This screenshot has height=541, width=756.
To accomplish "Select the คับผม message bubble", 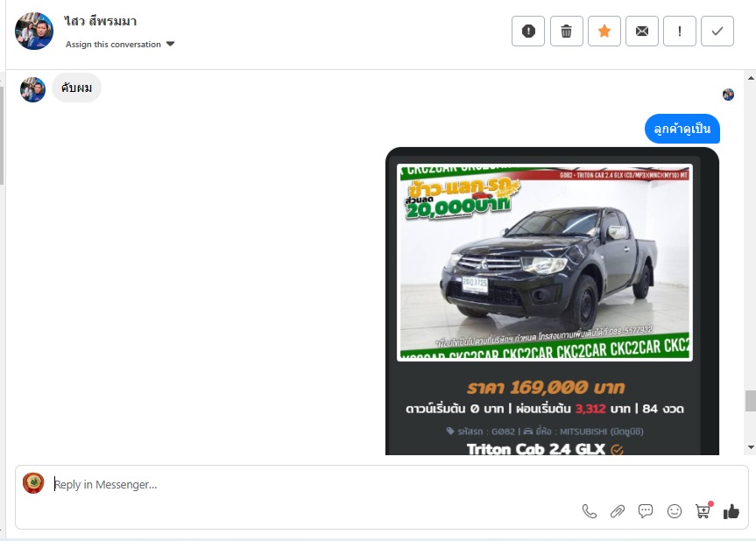I will tap(77, 88).
